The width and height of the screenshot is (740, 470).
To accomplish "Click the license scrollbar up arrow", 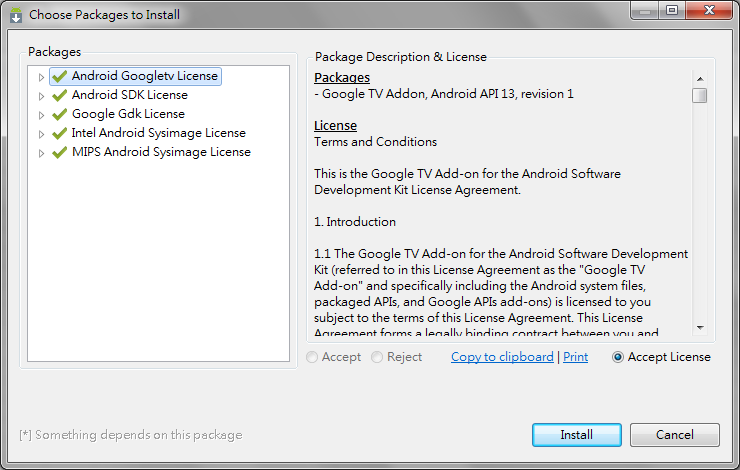I will click(x=700, y=79).
